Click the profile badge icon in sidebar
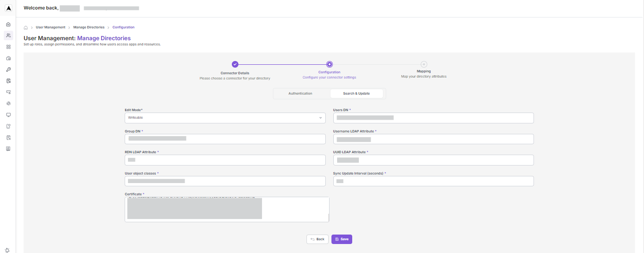 click(x=8, y=148)
